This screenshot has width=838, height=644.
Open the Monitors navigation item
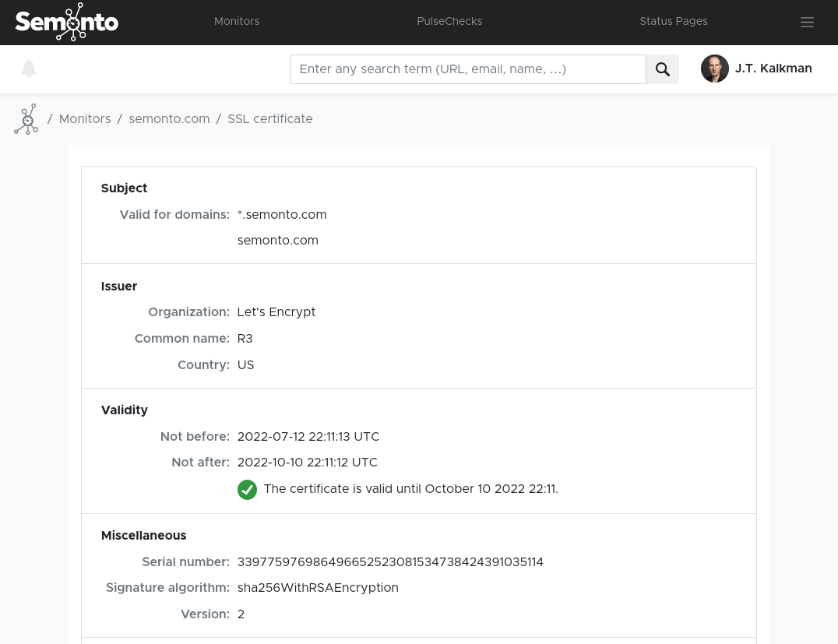237,22
